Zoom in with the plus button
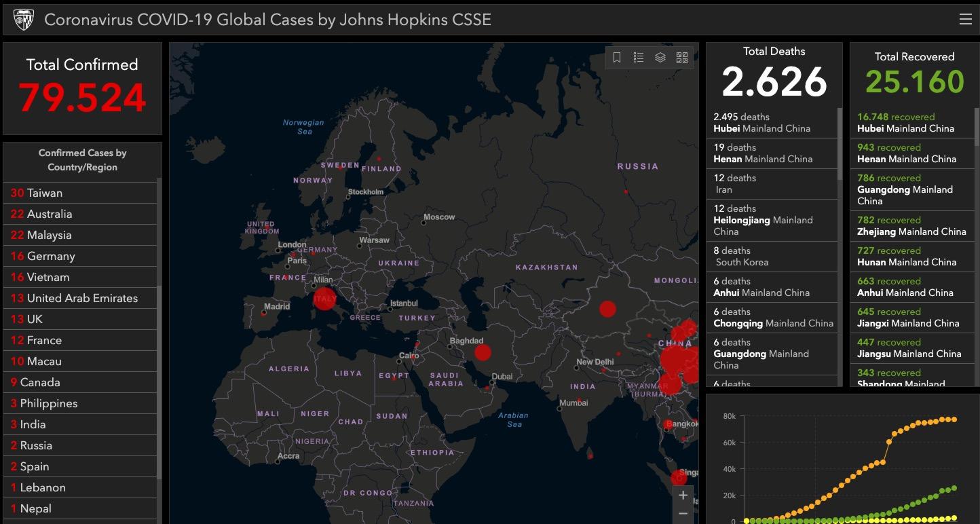Image resolution: width=980 pixels, height=524 pixels. (683, 495)
